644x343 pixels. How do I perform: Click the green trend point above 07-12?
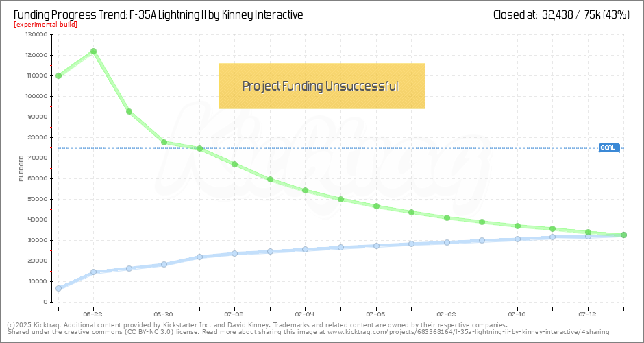point(588,233)
